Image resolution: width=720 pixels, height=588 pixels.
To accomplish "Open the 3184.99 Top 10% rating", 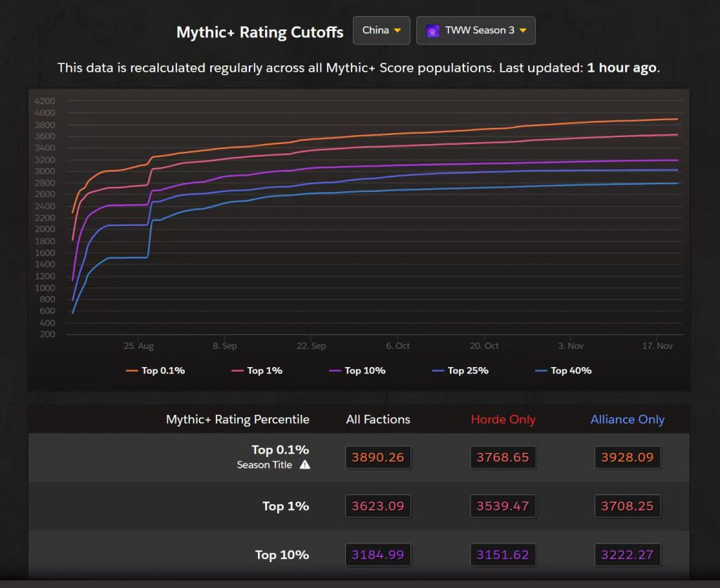I will 378,554.
